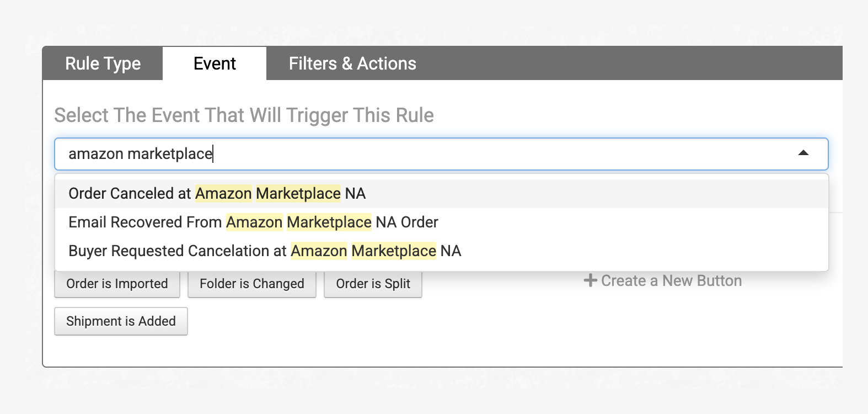This screenshot has height=414, width=868.
Task: Choose 'Buyer Requested Cancelation at Amazon Marketplace NA'
Action: point(442,251)
